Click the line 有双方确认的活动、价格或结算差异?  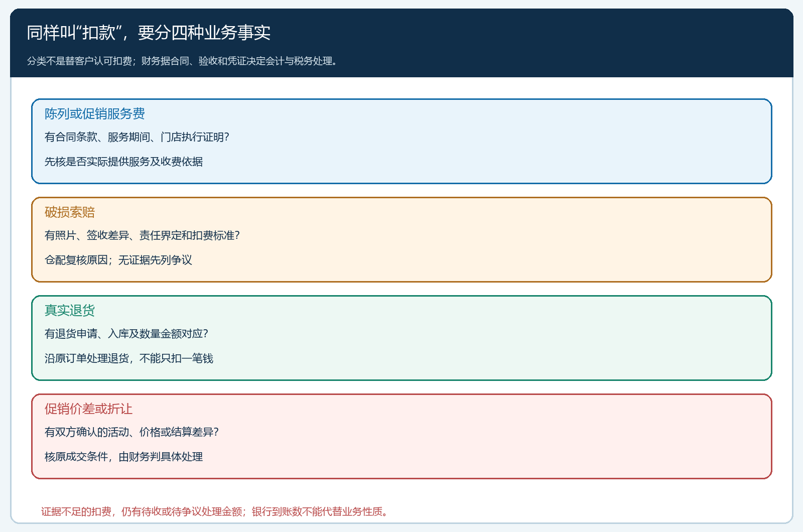tap(131, 432)
